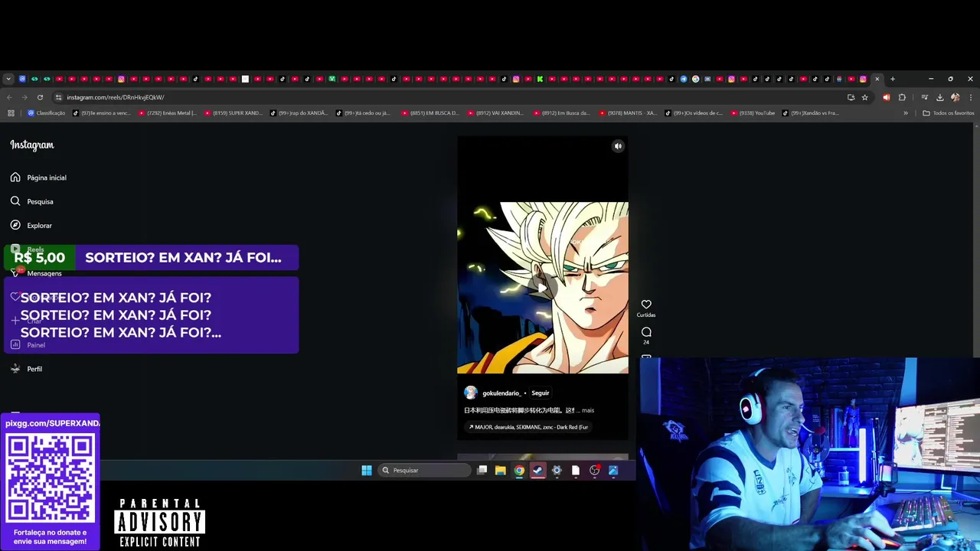The height and width of the screenshot is (551, 980).
Task: Like the reel with the heart icon
Action: pos(646,305)
